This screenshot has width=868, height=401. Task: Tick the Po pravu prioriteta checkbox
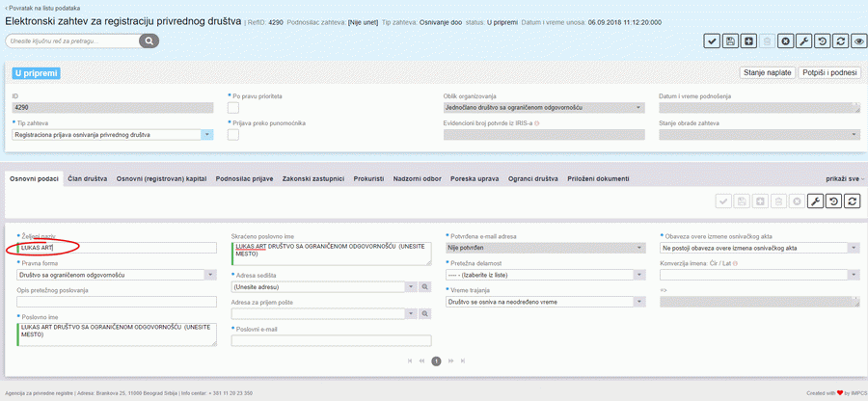click(232, 108)
